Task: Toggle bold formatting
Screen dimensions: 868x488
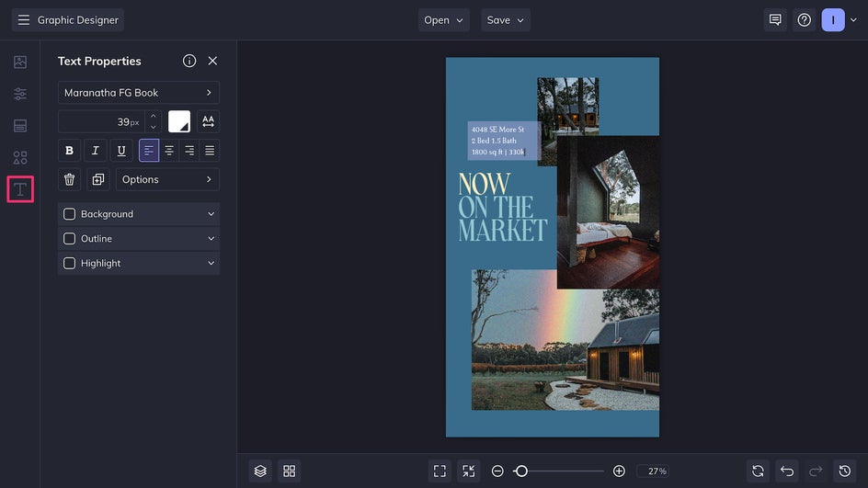Action: [69, 151]
